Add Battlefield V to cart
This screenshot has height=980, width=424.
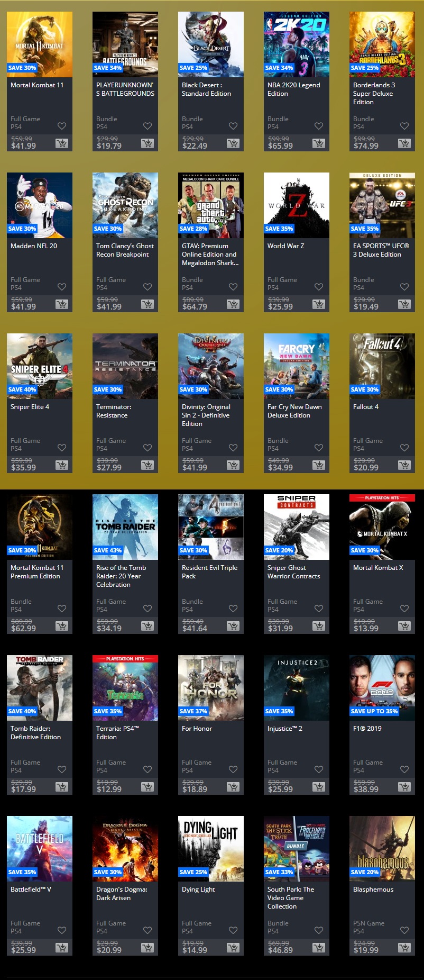tap(62, 948)
